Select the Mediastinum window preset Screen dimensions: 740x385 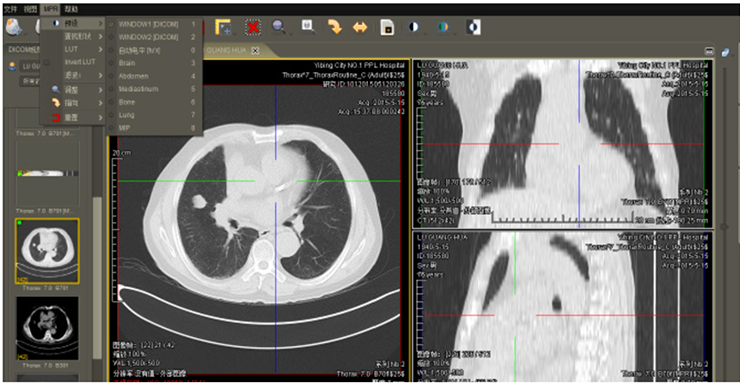pyautogui.click(x=154, y=89)
